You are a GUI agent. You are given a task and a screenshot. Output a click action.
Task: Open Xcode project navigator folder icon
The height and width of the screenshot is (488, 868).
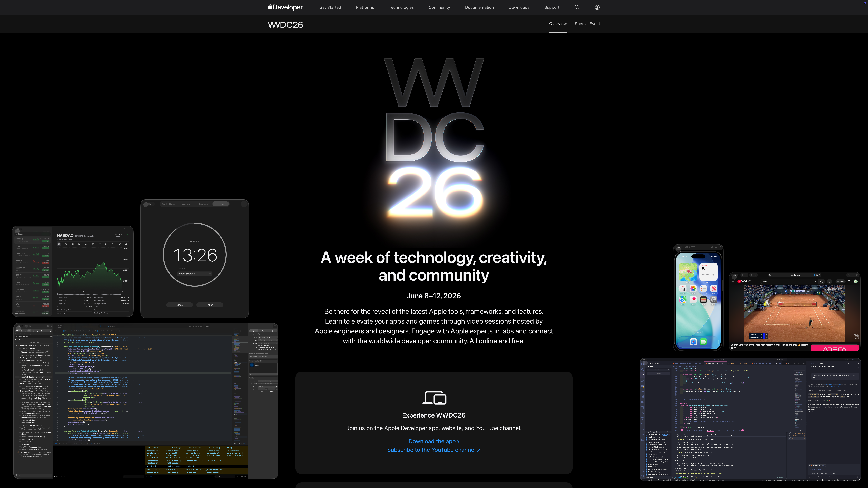[x=17, y=331]
